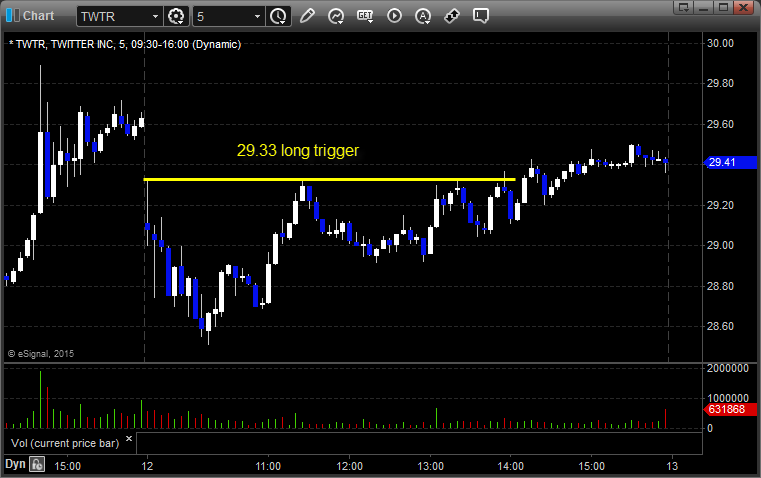761x478 pixels.
Task: Close the Vol (current price bar) tab
Action: [129, 439]
